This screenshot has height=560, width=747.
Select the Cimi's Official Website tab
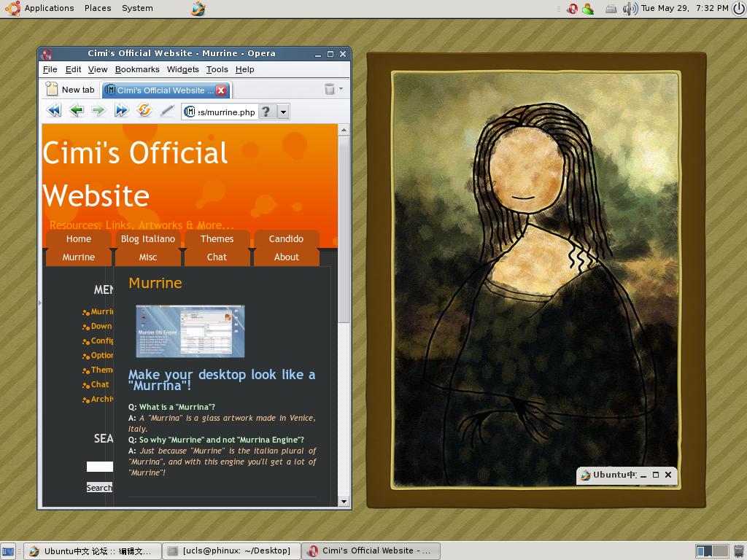pos(166,90)
